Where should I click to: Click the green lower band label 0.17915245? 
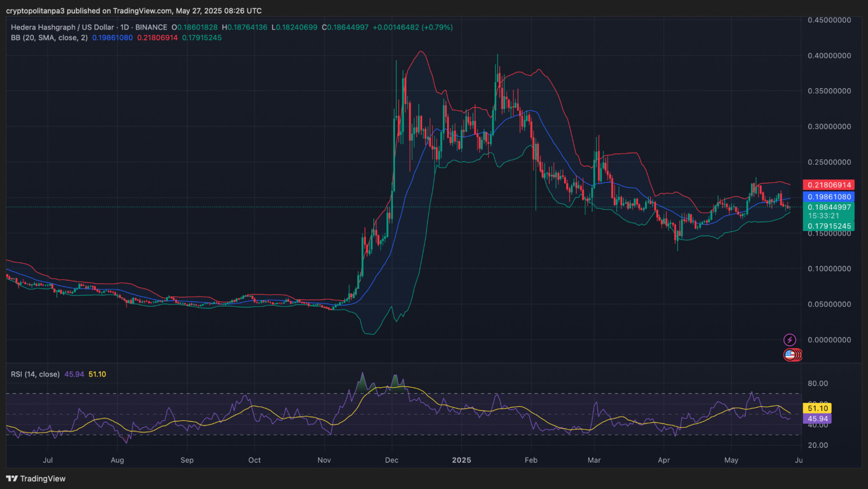tap(829, 226)
